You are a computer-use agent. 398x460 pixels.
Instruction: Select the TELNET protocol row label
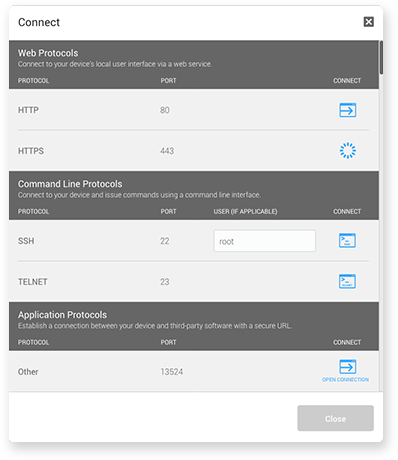pos(33,282)
